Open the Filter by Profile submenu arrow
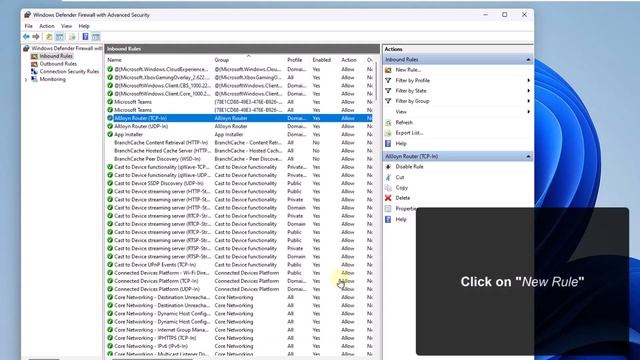Screen dimensions: 640x360 (529, 80)
